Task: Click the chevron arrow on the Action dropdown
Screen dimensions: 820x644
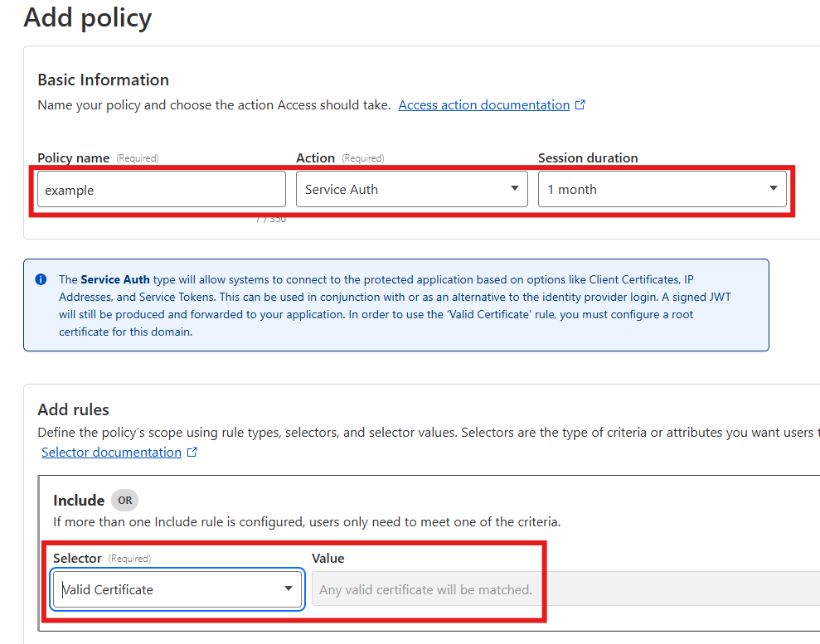Action: pyautogui.click(x=514, y=189)
